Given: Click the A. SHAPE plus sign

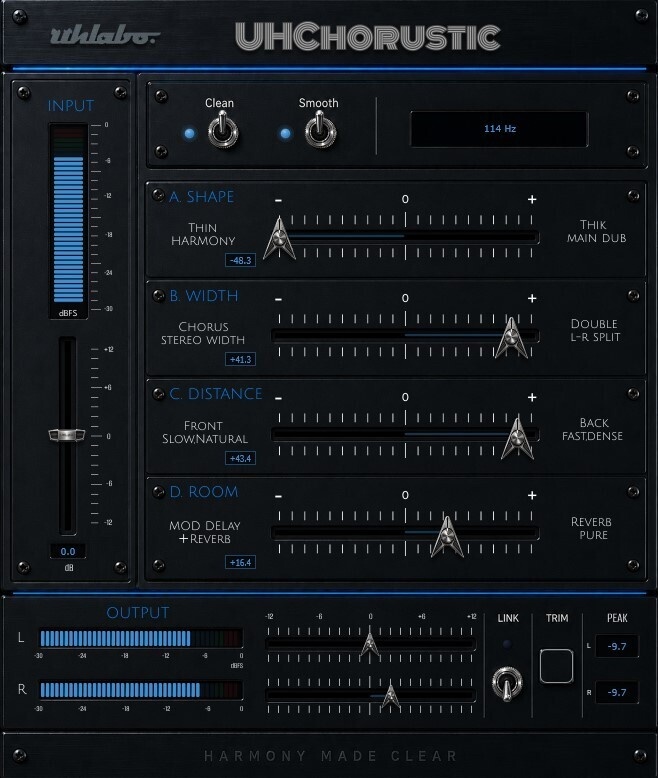Looking at the screenshot, I should 532,199.
